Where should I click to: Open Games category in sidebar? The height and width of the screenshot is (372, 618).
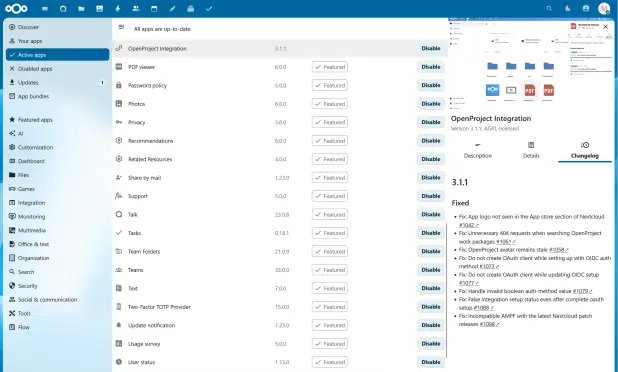click(58, 189)
